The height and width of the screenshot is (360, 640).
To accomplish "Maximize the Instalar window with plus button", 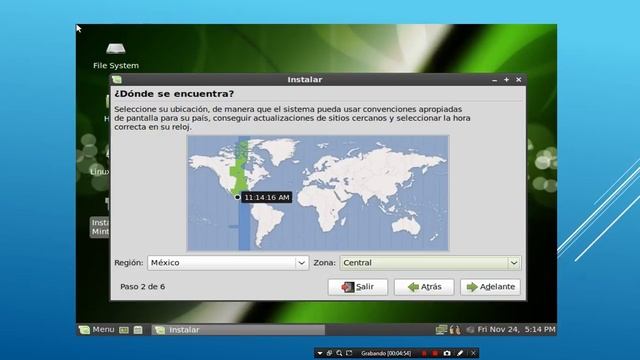I will (x=507, y=80).
